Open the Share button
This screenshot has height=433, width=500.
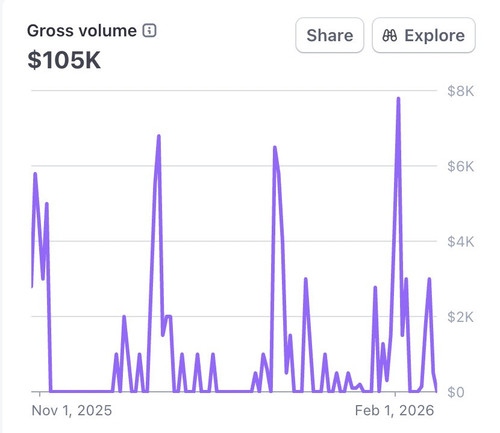[329, 35]
